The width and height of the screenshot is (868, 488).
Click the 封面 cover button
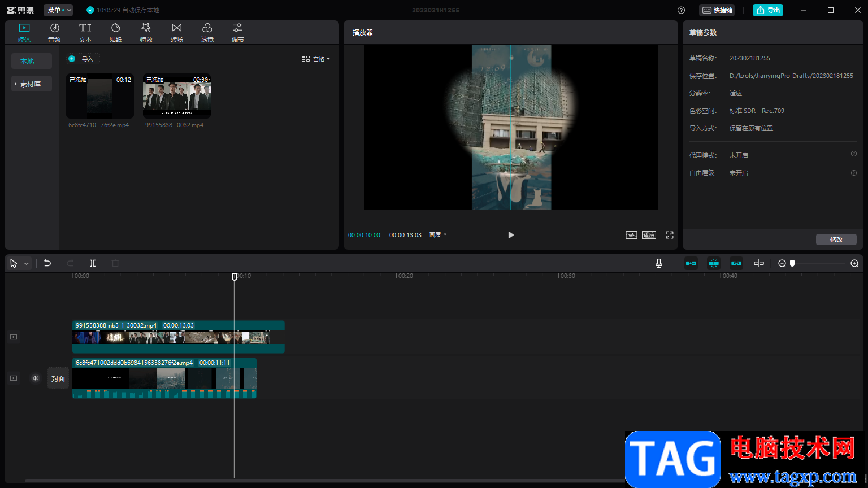pyautogui.click(x=58, y=378)
